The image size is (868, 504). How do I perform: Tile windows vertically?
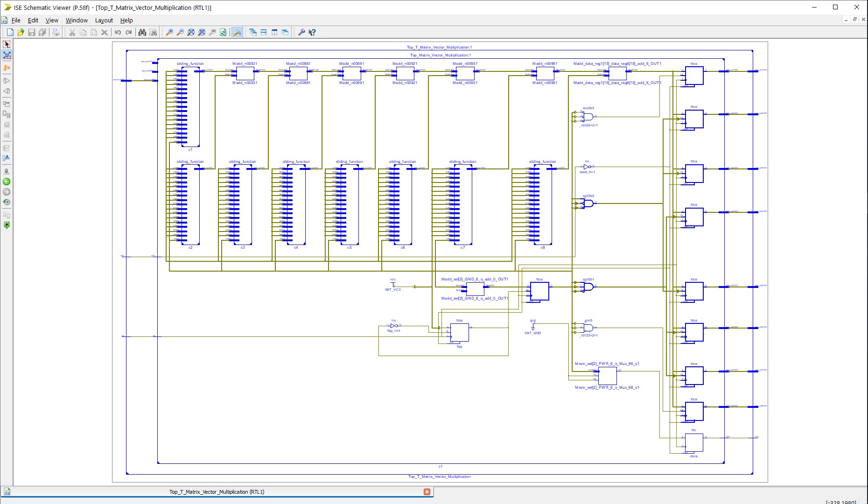pos(274,32)
